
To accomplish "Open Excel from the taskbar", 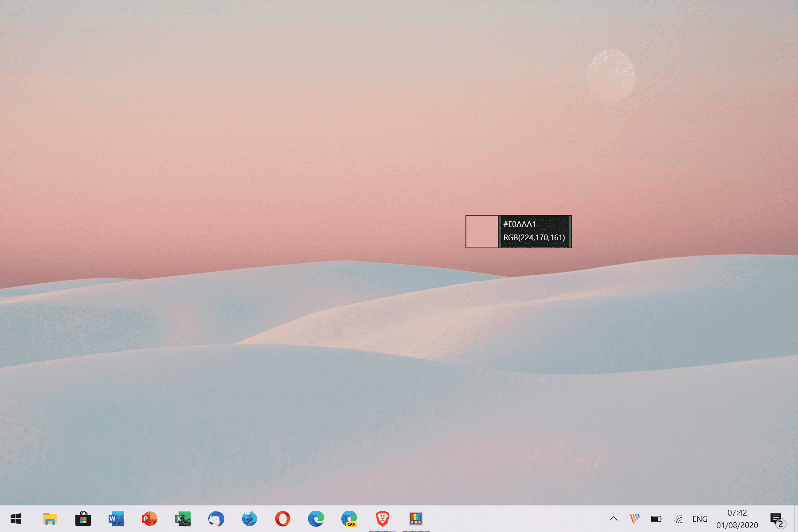I will point(183,519).
